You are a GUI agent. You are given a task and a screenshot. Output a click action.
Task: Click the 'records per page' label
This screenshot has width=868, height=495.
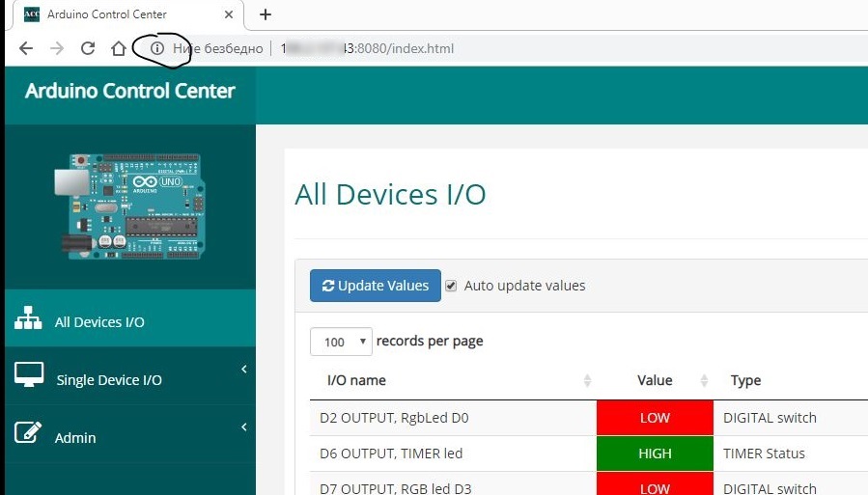pyautogui.click(x=430, y=342)
